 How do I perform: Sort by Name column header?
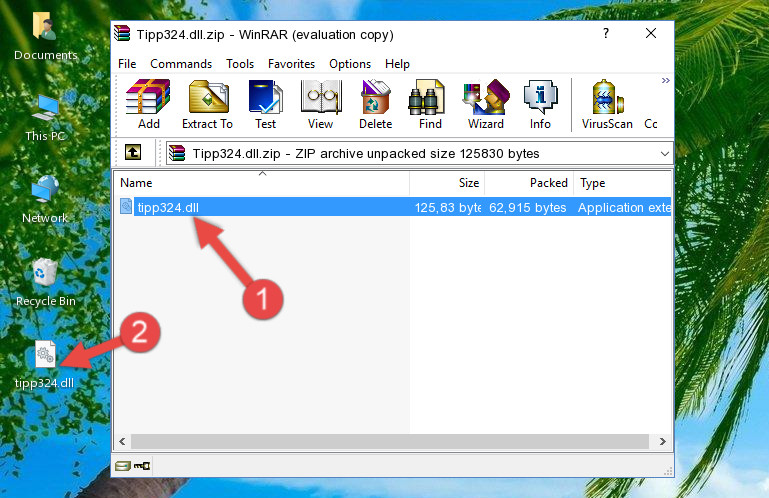262,183
